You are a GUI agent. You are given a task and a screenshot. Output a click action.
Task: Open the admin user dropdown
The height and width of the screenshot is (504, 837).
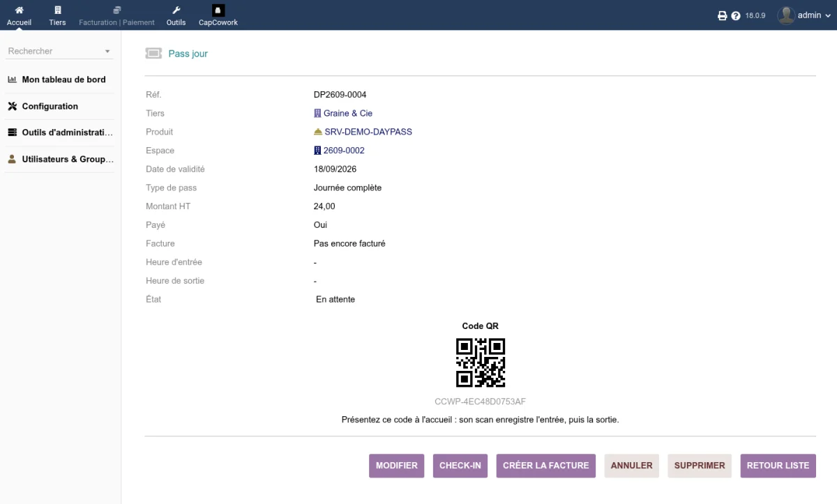[x=805, y=15]
